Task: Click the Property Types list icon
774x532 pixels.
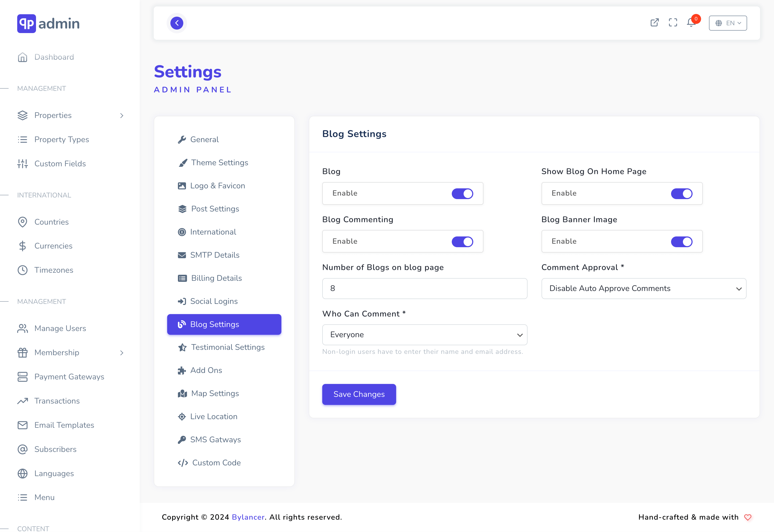Action: point(22,139)
